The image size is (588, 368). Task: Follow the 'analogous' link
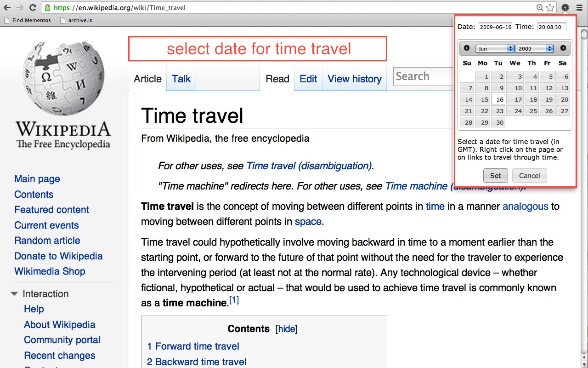pyautogui.click(x=525, y=206)
